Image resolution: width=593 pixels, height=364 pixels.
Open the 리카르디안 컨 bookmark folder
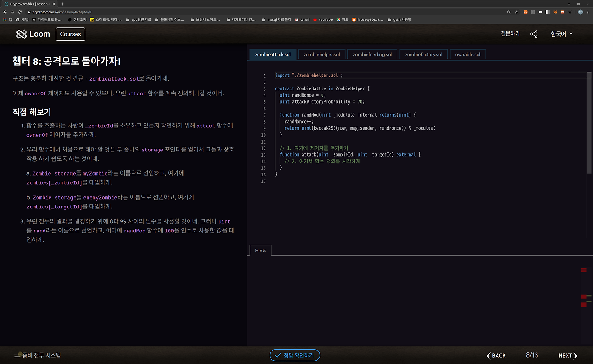(241, 19)
